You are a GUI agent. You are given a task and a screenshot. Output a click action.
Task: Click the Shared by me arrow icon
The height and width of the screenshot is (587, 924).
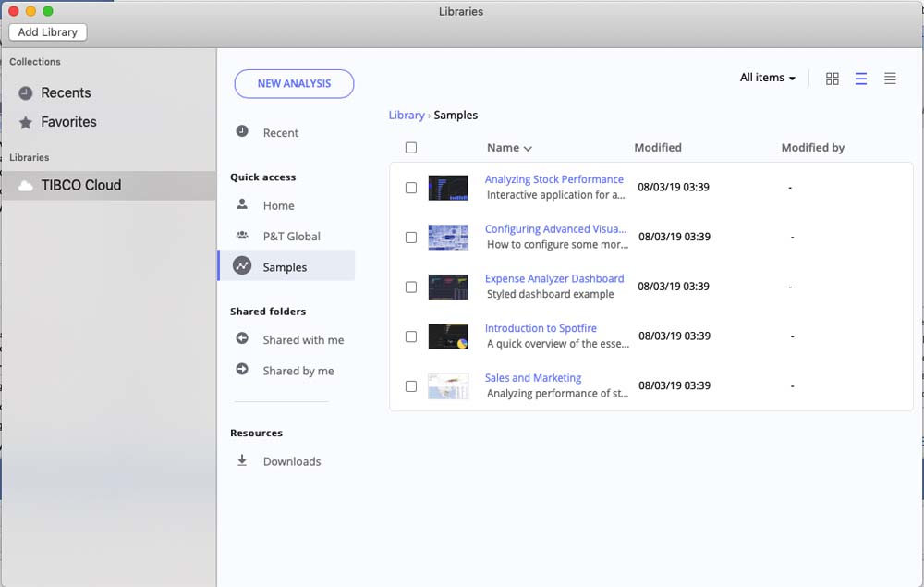[242, 370]
